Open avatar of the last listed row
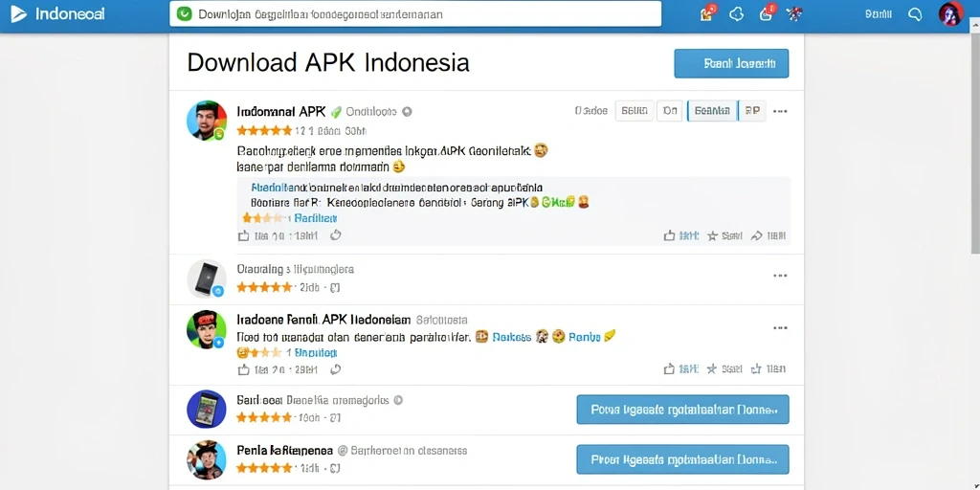 tap(207, 460)
